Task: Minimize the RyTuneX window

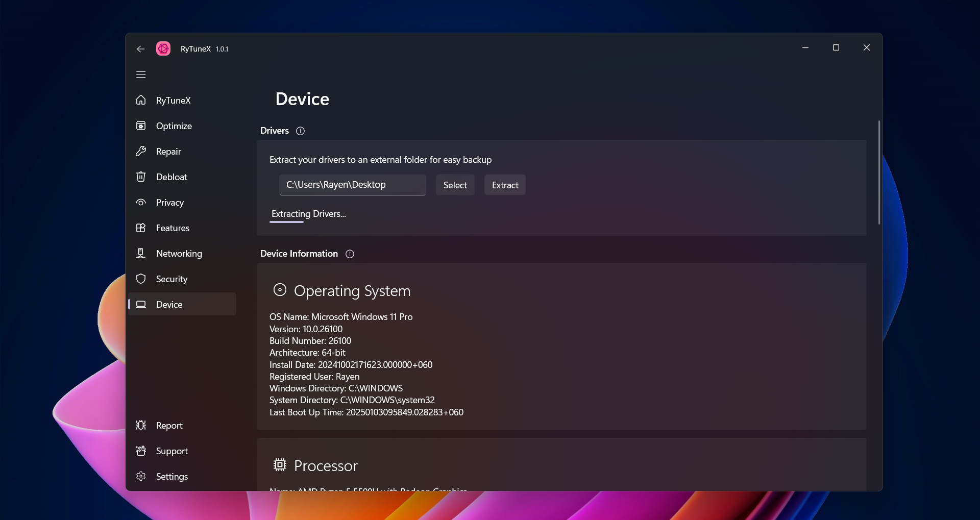Action: 805,47
